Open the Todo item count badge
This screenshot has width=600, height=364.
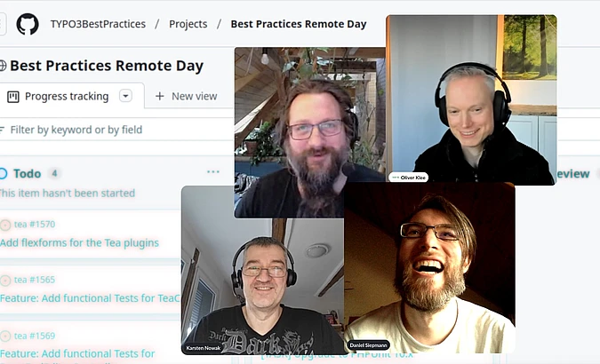[54, 174]
